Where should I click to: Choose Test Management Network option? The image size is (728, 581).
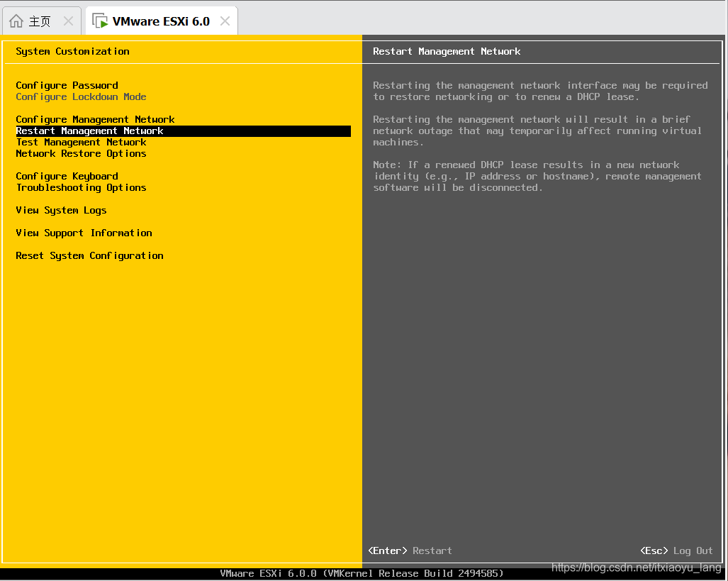82,142
